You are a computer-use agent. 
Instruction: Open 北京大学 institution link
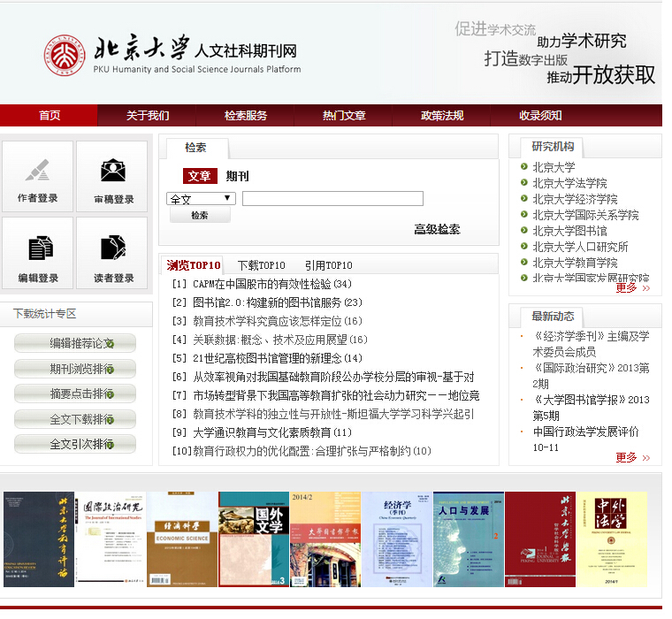tap(554, 167)
